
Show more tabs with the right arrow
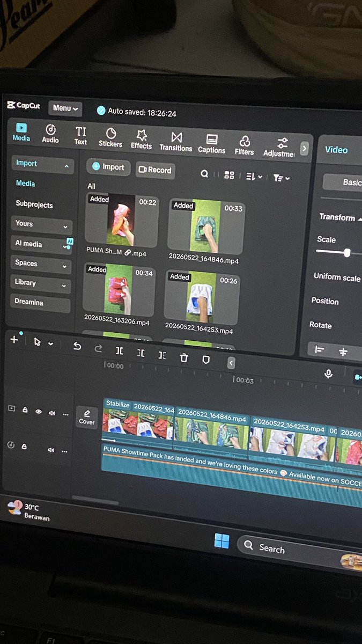pos(304,148)
